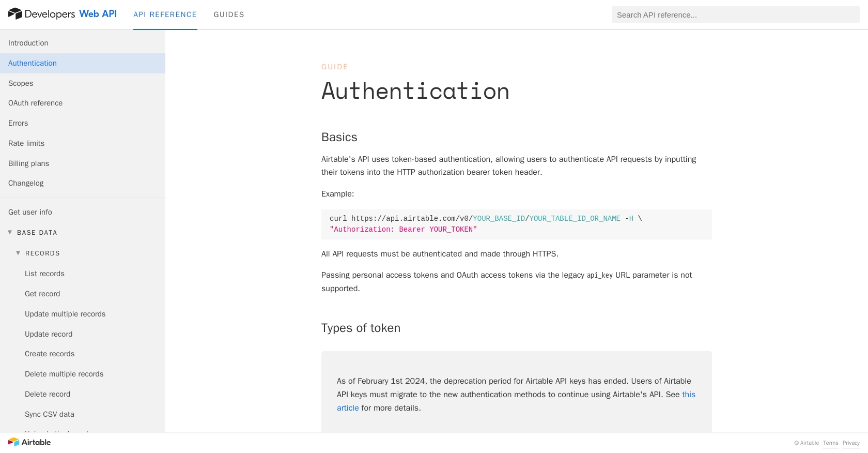View the Billing plans page
The image size is (868, 453).
pyautogui.click(x=83, y=163)
